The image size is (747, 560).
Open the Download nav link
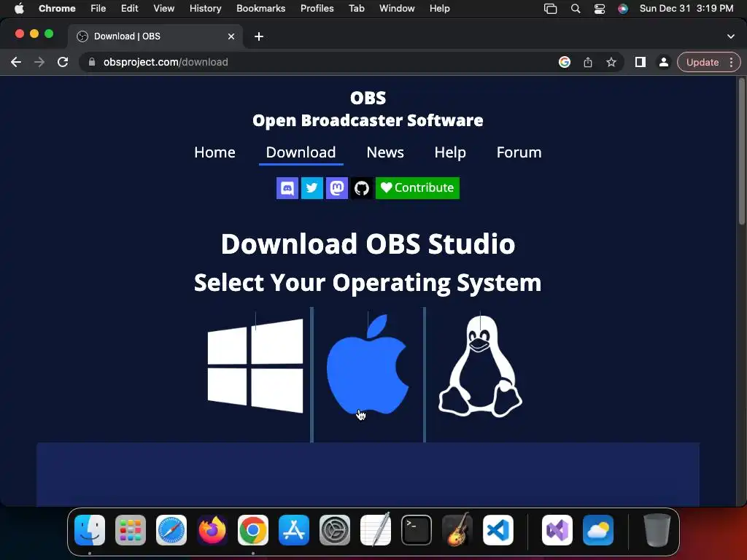point(301,152)
